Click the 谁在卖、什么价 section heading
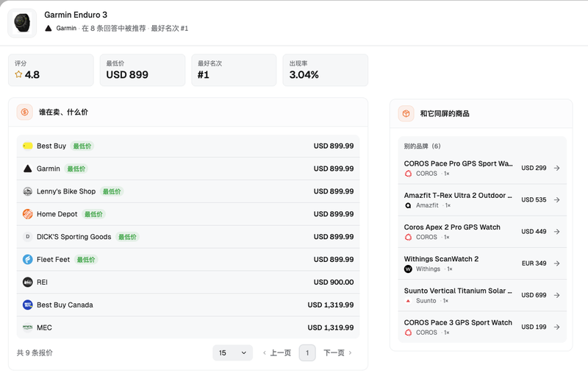Image resolution: width=588 pixels, height=376 pixels. pos(63,112)
